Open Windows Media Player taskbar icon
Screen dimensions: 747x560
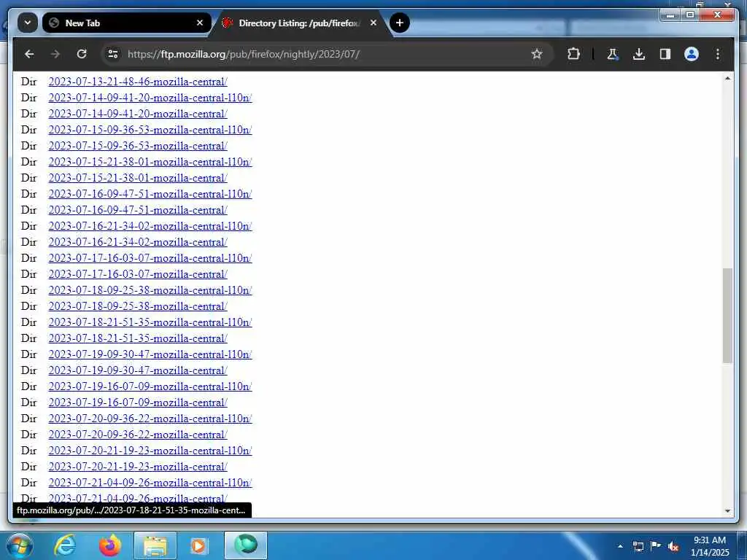coord(199,545)
